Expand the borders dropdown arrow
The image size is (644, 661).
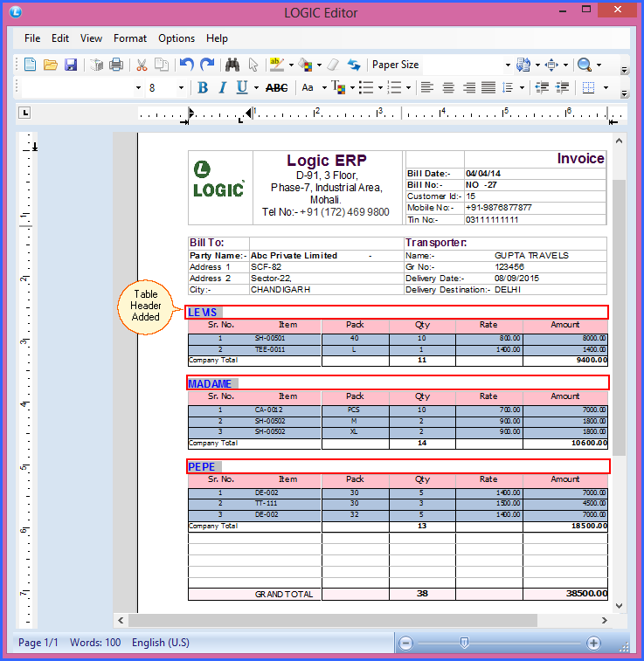[606, 87]
